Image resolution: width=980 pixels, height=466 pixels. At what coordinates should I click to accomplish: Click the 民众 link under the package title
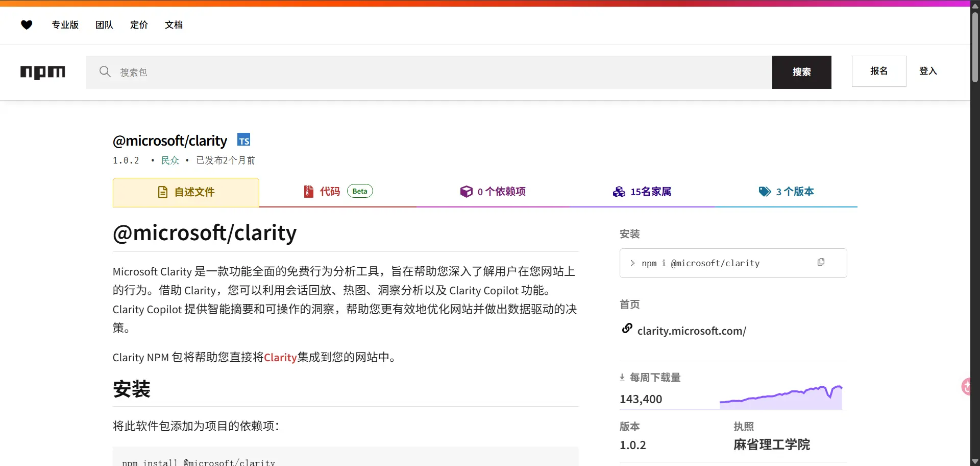tap(169, 159)
